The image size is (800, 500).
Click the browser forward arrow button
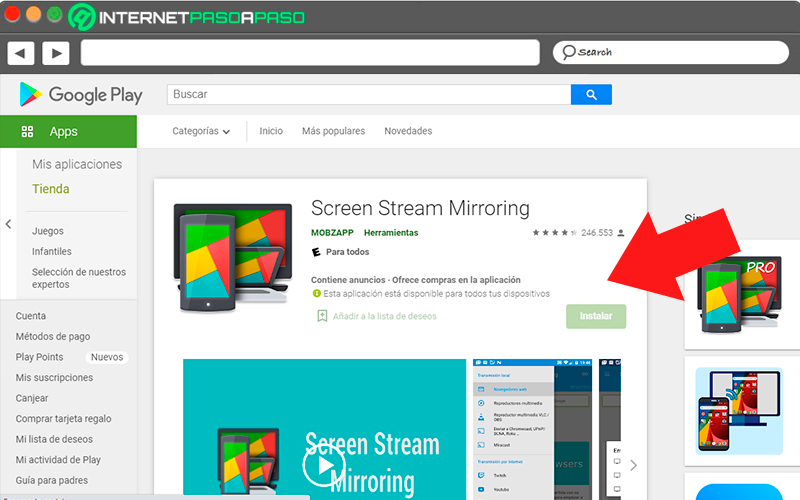[56, 53]
